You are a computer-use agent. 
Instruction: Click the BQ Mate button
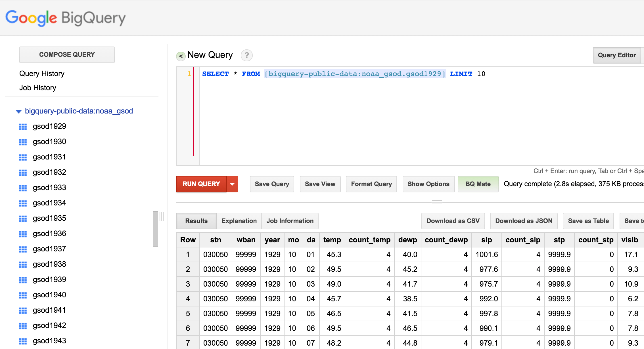[x=478, y=184]
